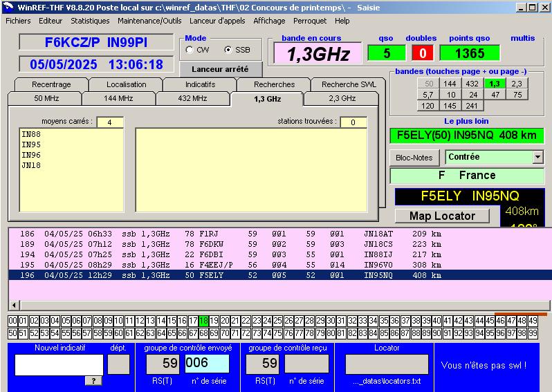The height and width of the screenshot is (392, 552).
Task: Switch to the Recentrage tab
Action: [51, 84]
